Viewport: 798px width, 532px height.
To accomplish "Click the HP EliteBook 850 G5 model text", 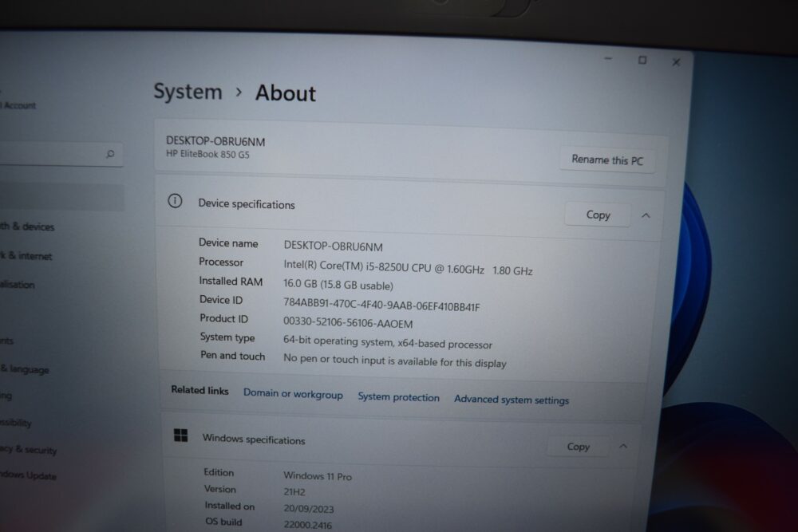I will pyautogui.click(x=207, y=154).
